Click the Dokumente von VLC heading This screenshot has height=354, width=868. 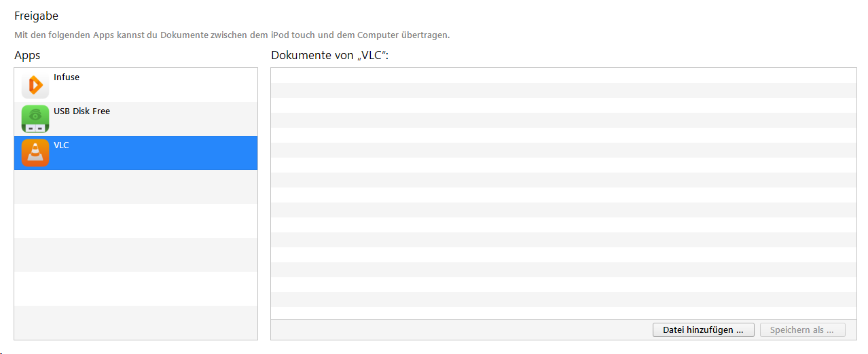[x=329, y=56]
